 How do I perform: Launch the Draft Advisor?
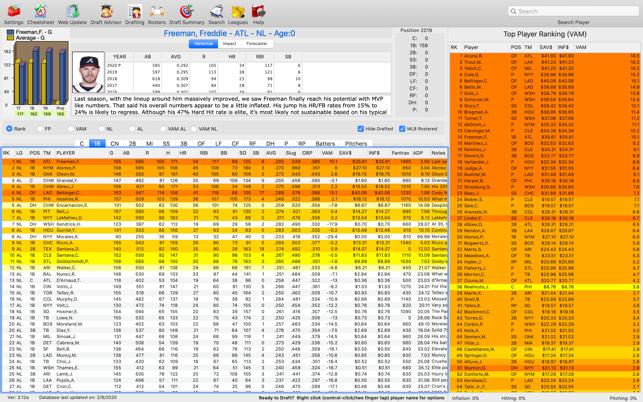coord(105,13)
